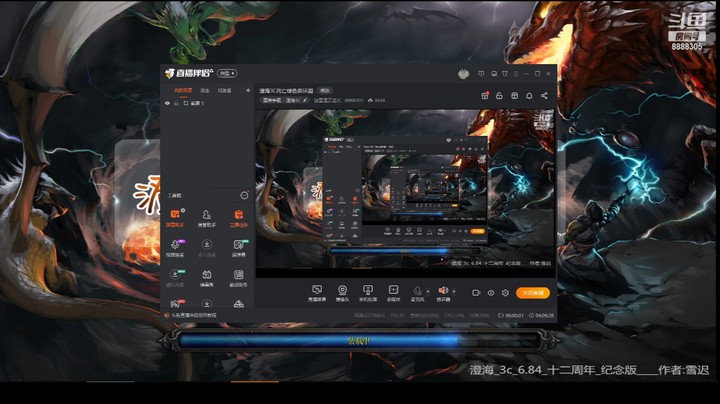Add a mobile phone casting source
The image size is (720, 404).
tap(368, 293)
